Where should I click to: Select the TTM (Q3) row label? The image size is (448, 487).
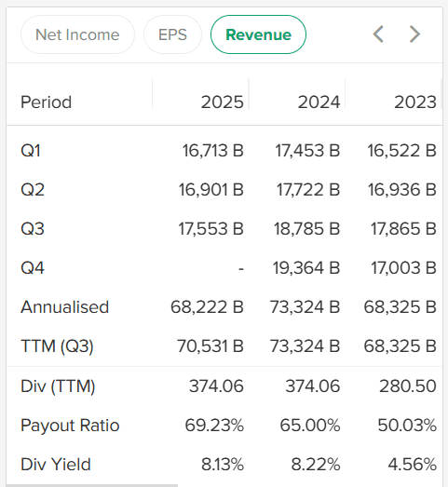pyautogui.click(x=57, y=346)
